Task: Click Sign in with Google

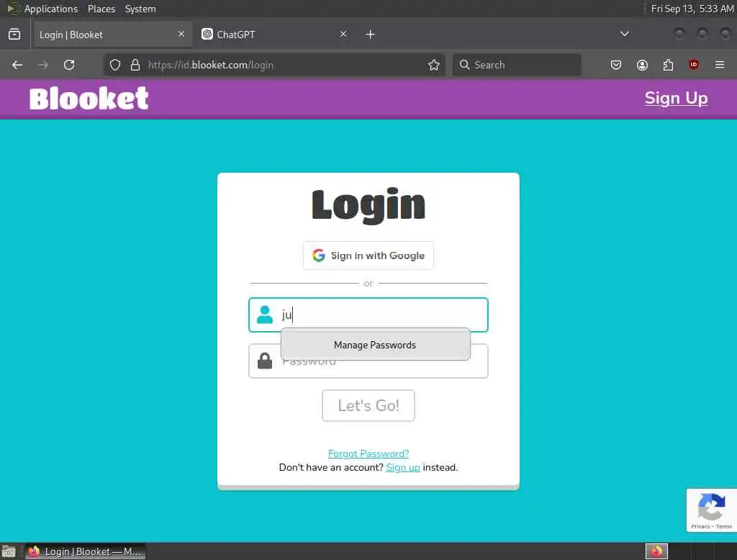Action: coord(368,256)
